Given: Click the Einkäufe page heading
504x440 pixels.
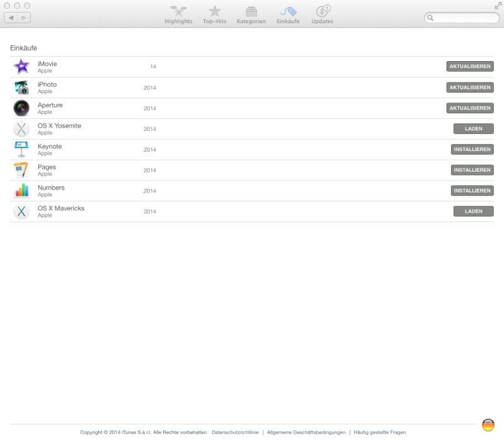Looking at the screenshot, I should [x=23, y=48].
